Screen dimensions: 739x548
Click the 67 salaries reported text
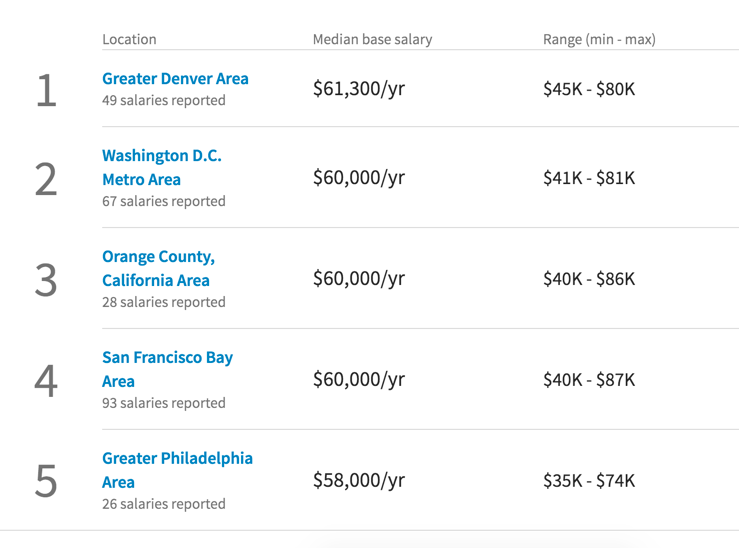(x=164, y=201)
